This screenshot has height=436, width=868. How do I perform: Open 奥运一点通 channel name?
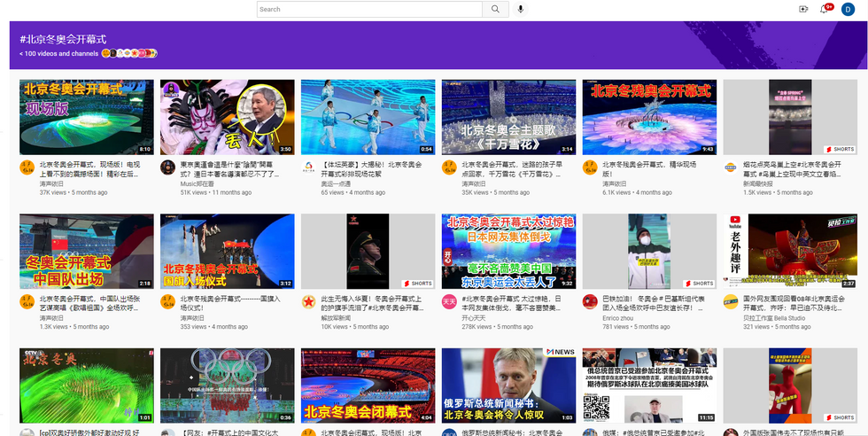tap(335, 183)
